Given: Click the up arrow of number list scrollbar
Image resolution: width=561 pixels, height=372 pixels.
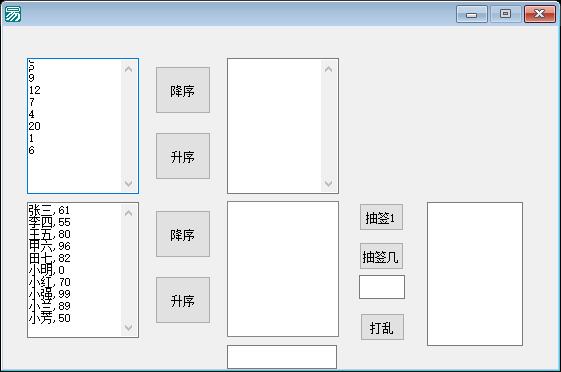Looking at the screenshot, I should point(129,69).
